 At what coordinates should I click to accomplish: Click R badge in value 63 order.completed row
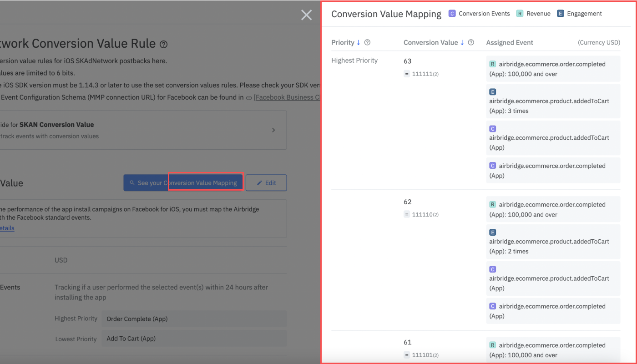tap(492, 64)
